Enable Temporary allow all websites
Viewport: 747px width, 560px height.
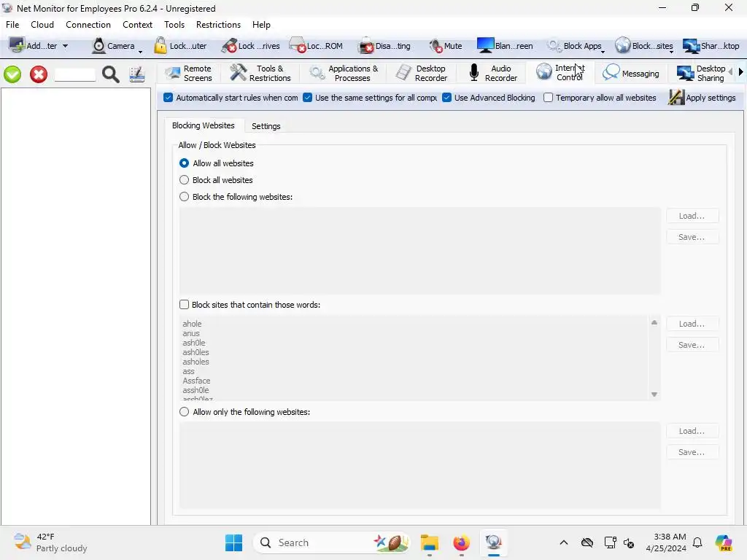549,98
